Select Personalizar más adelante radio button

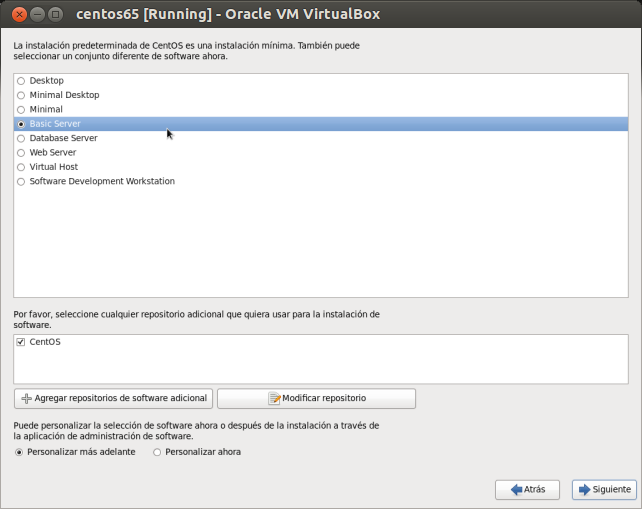(19, 452)
